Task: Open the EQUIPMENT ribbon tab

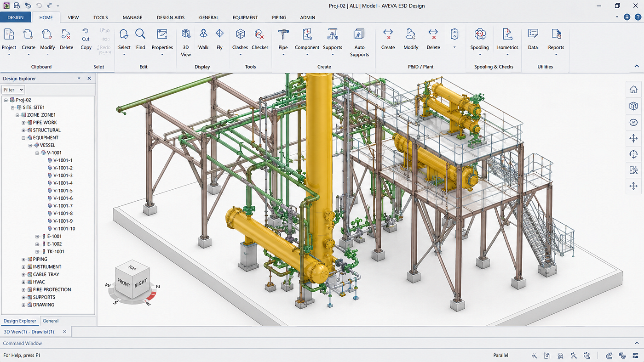Action: tap(245, 17)
